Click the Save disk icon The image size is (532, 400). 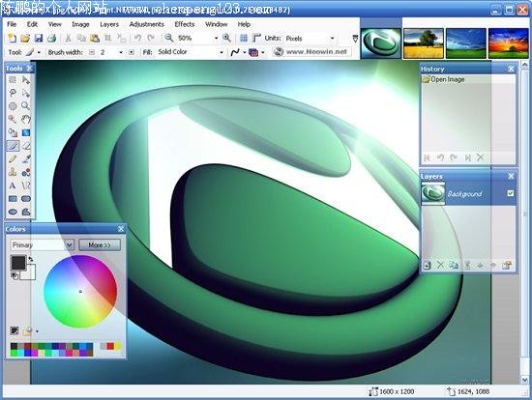39,38
